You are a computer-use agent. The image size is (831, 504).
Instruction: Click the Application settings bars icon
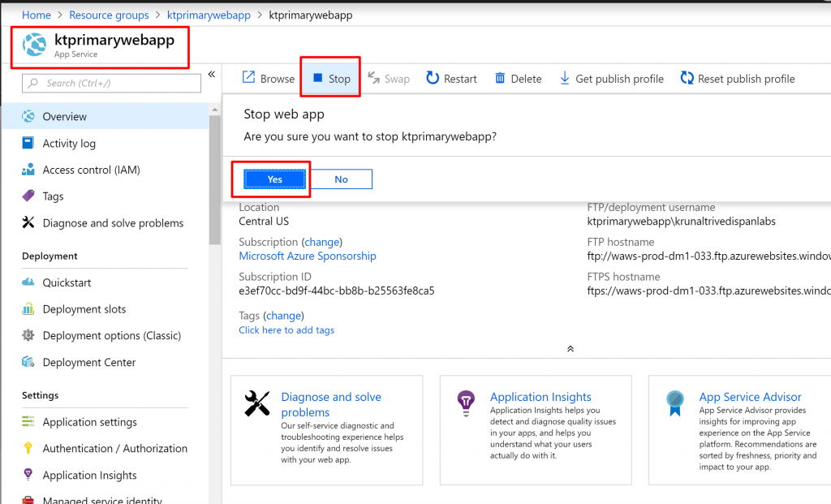28,421
